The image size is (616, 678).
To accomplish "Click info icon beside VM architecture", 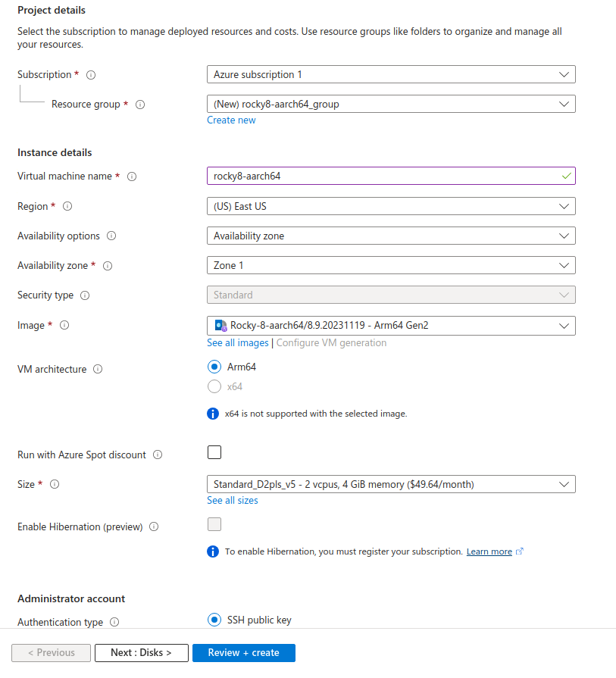I will pos(98,370).
